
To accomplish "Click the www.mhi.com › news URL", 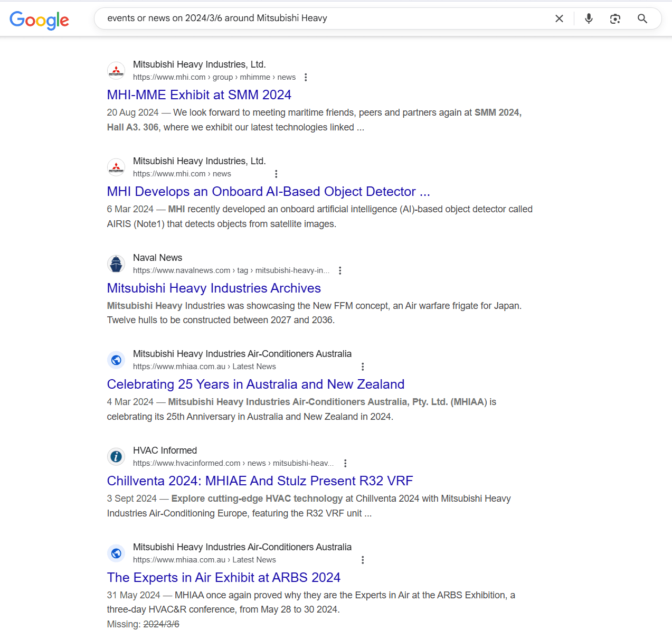I will point(182,174).
